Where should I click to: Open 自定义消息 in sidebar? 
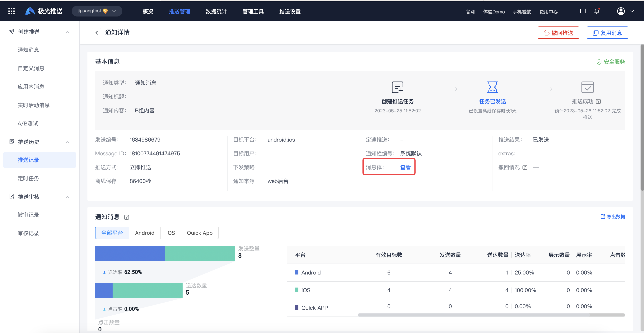(31, 68)
